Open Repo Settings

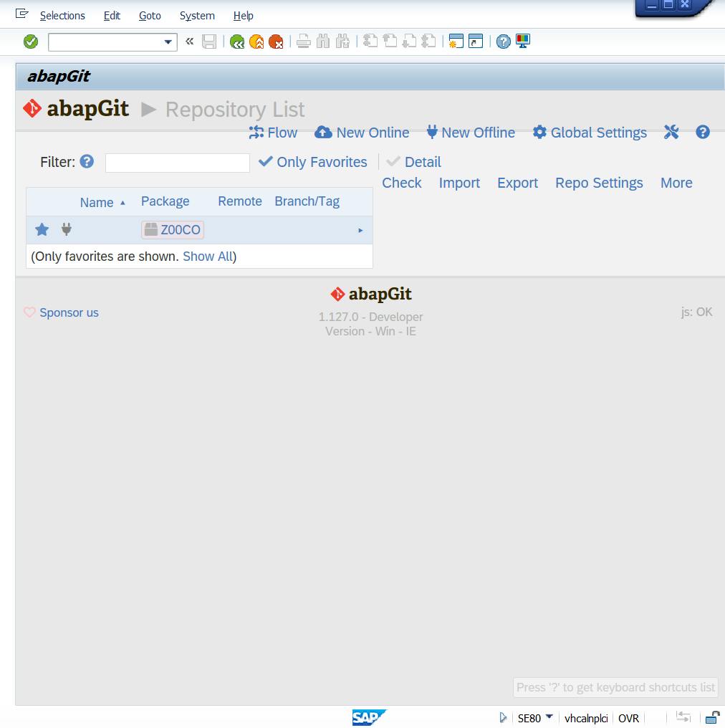coord(599,183)
